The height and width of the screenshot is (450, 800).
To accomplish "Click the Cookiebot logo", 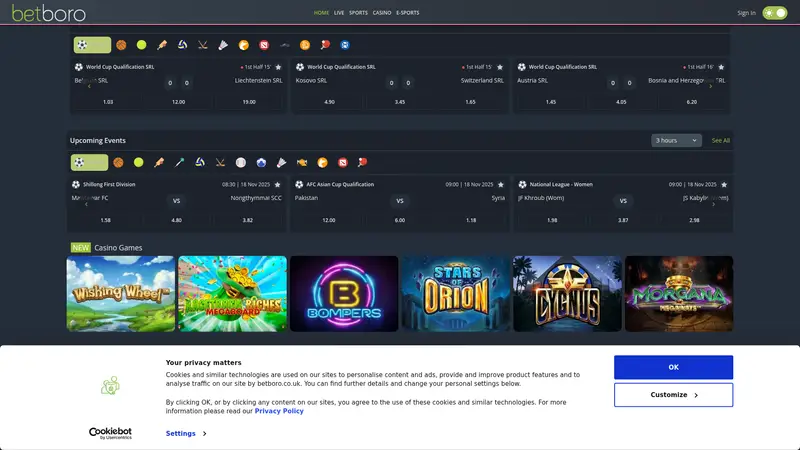I will (x=110, y=433).
